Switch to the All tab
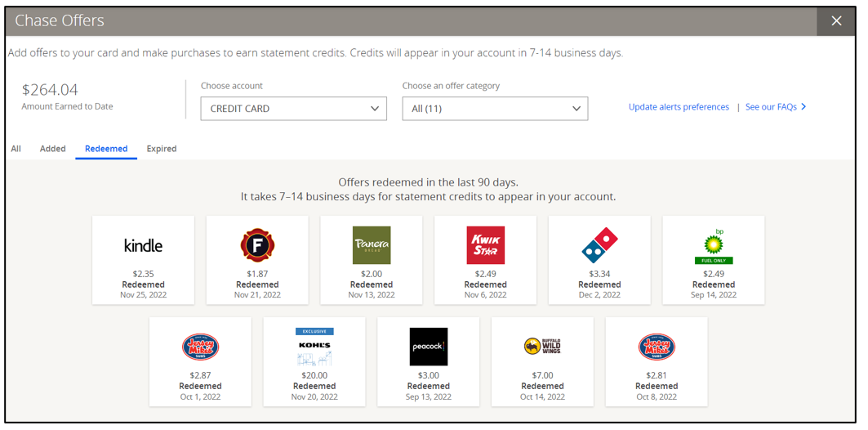This screenshot has width=868, height=430. [x=16, y=149]
